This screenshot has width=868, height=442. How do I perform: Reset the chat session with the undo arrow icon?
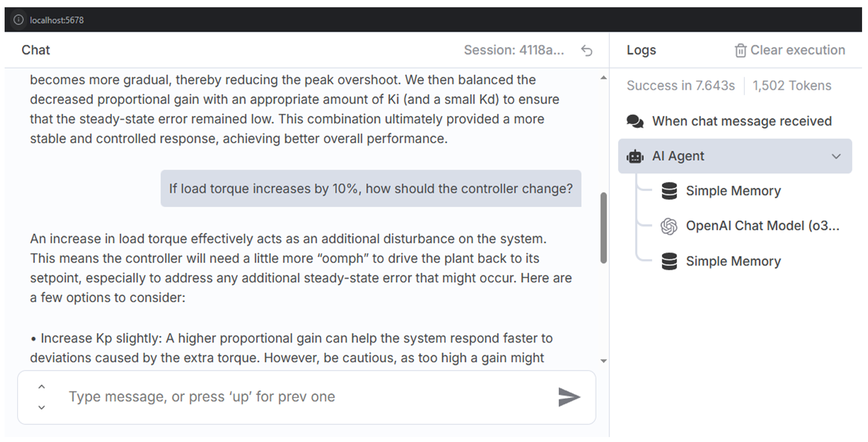tap(586, 51)
